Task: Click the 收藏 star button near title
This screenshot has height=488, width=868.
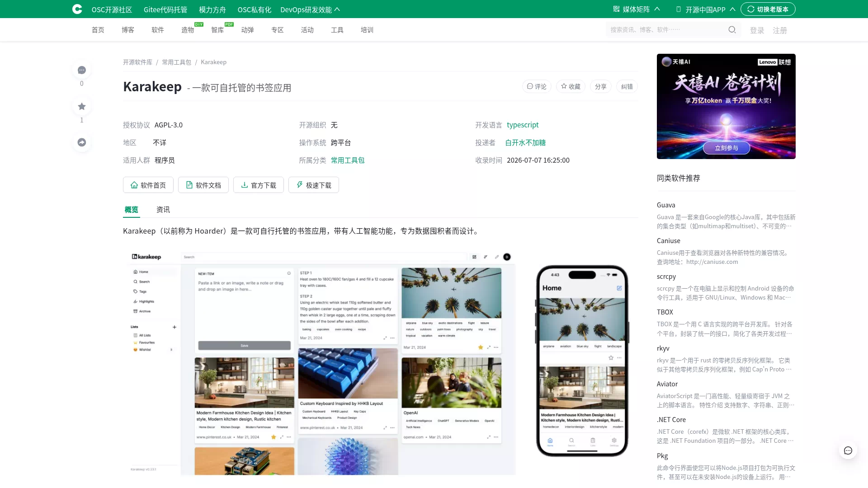Action: tap(571, 86)
